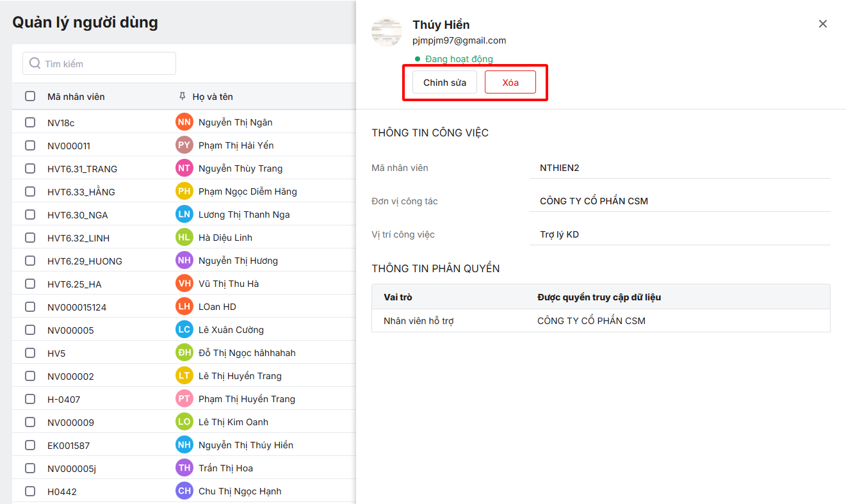Image resolution: width=846 pixels, height=504 pixels.
Task: Click the PT avatar of Phạm Thị Huyền Trang
Action: [x=184, y=399]
